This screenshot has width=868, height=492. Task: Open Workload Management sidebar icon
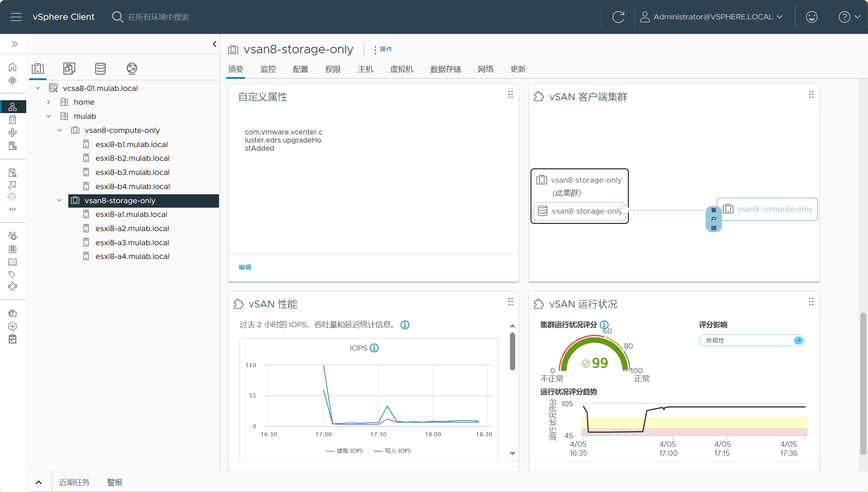pyautogui.click(x=13, y=133)
